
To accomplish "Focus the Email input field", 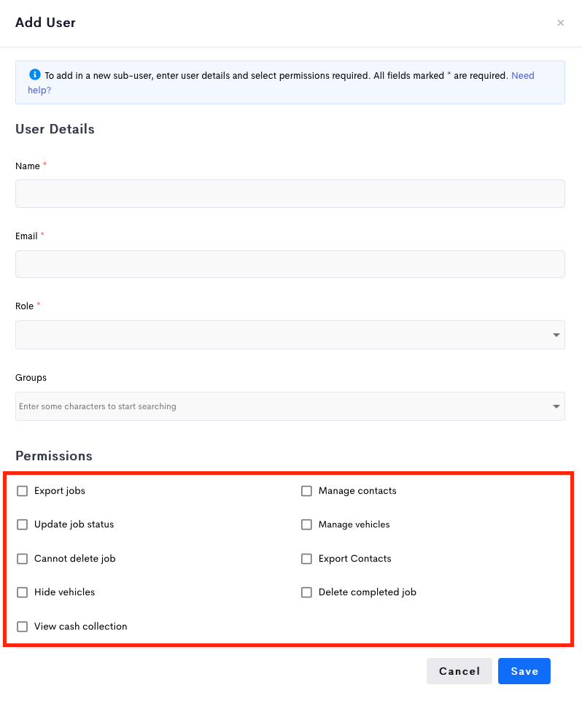I will (290, 264).
